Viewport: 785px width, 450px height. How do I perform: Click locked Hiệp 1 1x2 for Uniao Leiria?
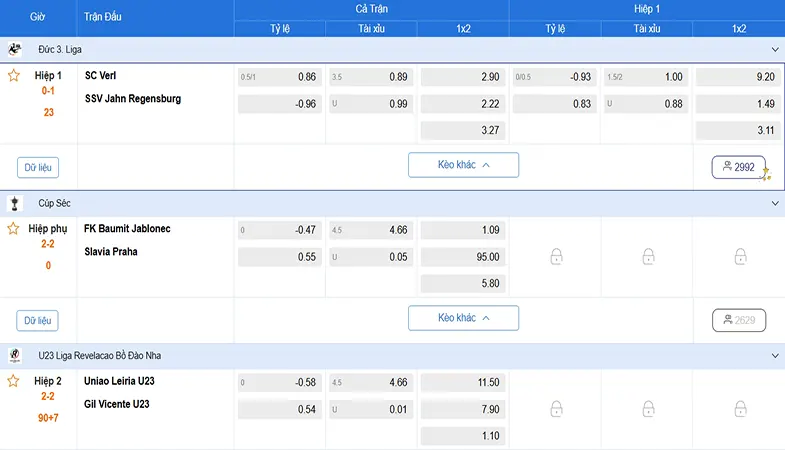coord(740,409)
